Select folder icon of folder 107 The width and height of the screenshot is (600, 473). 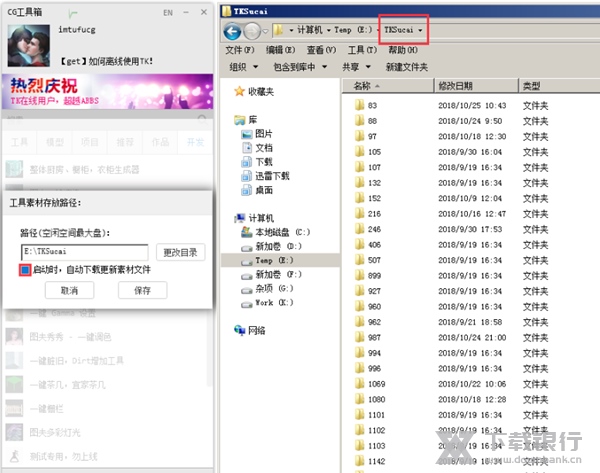pos(359,167)
